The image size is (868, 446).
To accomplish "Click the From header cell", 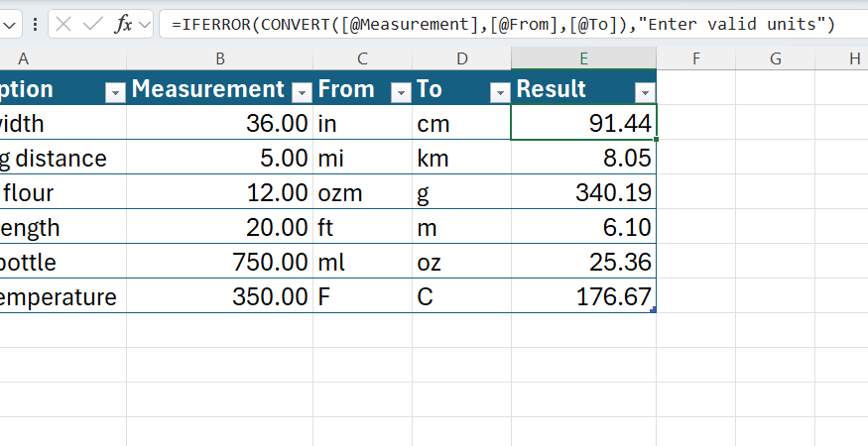I will coord(363,88).
